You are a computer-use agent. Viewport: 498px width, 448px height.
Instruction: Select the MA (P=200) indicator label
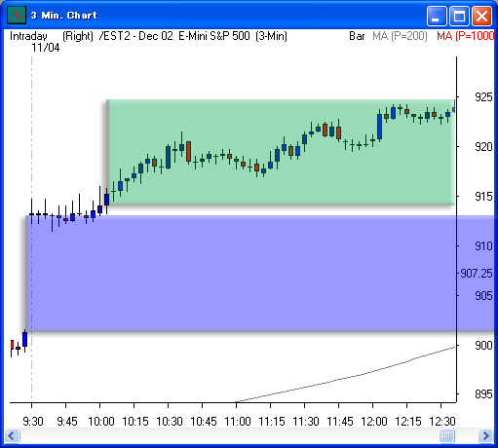pos(400,36)
